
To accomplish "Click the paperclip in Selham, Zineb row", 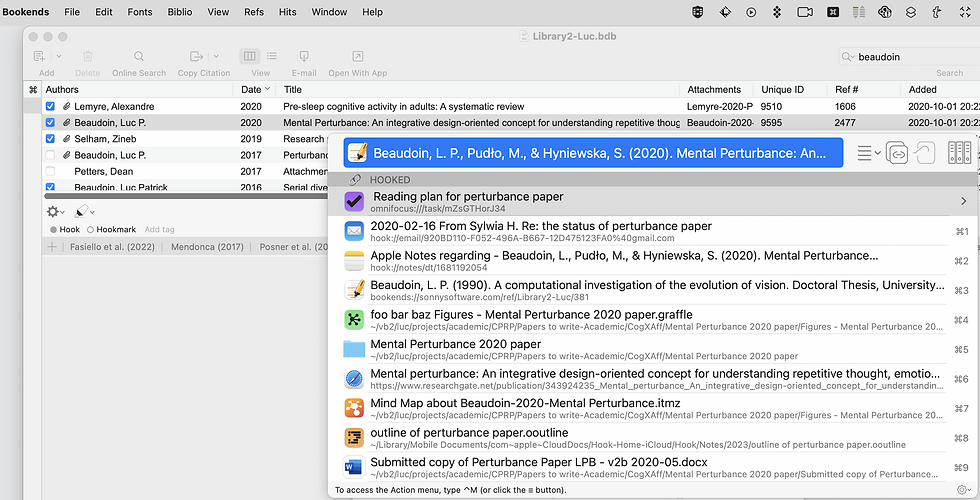I will point(66,139).
